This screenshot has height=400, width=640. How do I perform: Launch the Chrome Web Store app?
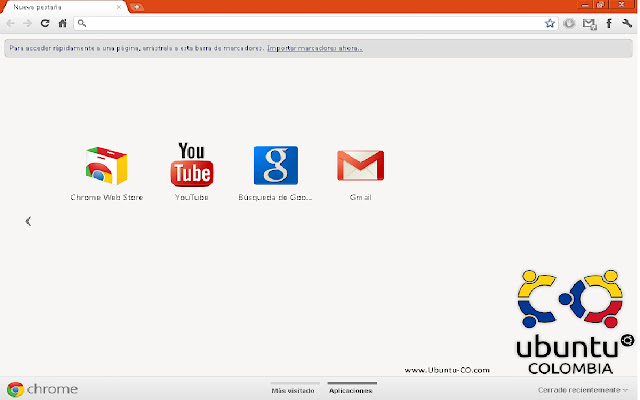(x=107, y=173)
